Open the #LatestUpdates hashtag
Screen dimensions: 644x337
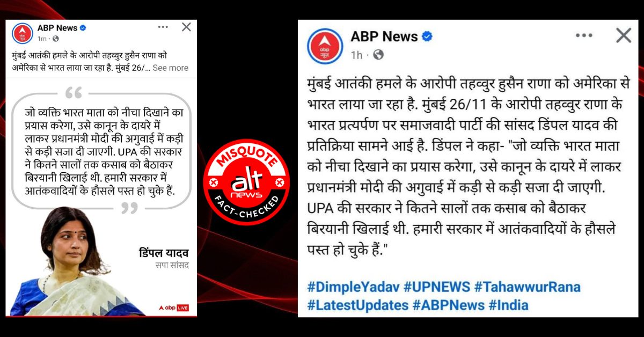click(x=358, y=305)
